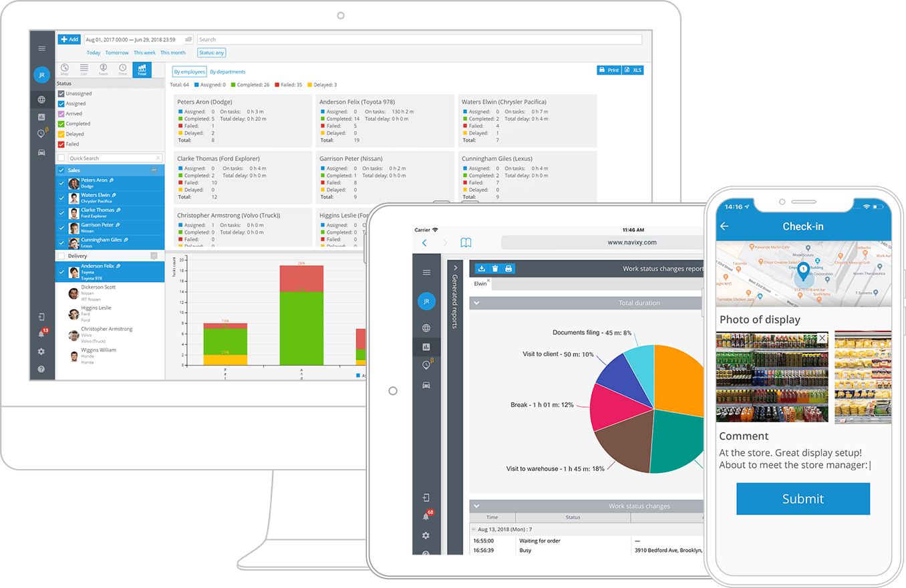The height and width of the screenshot is (588, 906).
Task: Toggle the Failed status checkbox
Action: pyautogui.click(x=61, y=144)
